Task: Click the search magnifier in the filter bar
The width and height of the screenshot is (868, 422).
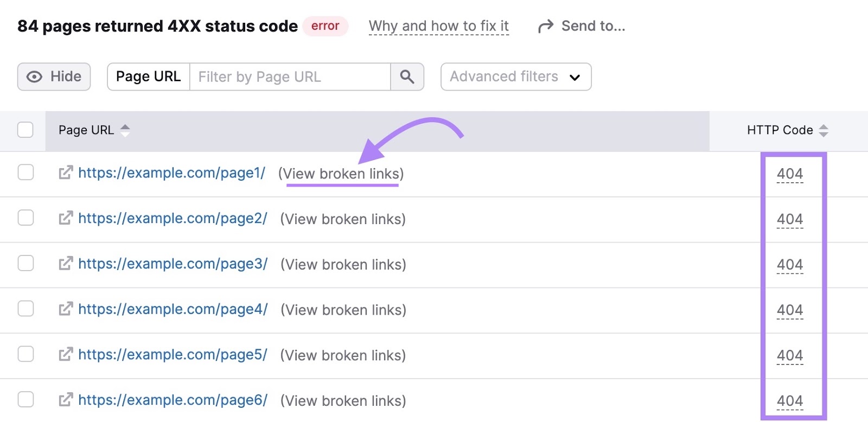Action: click(x=407, y=76)
